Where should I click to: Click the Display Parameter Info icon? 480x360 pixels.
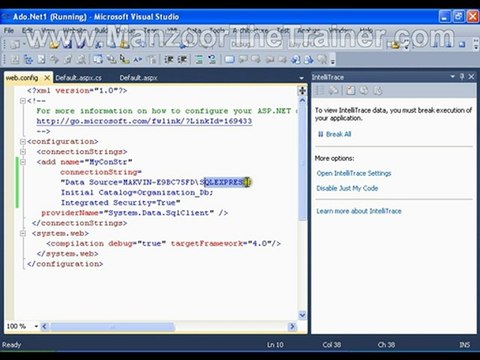[x=111, y=59]
